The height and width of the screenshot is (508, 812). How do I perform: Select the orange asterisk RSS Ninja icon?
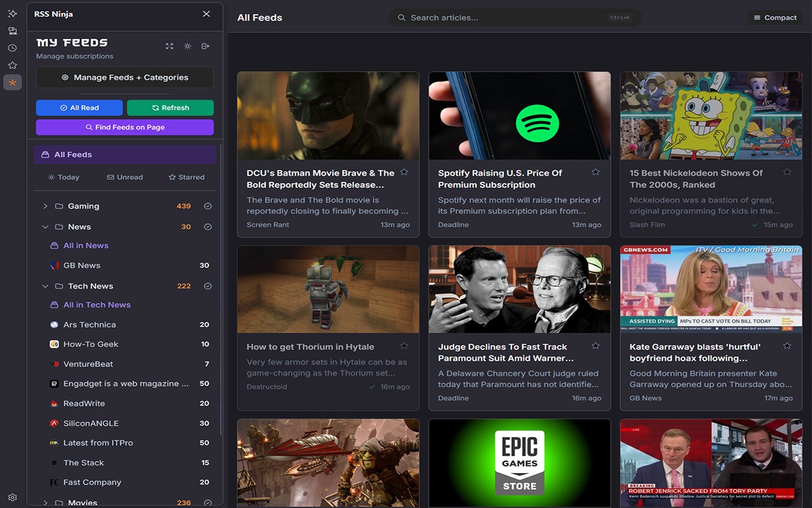[13, 82]
